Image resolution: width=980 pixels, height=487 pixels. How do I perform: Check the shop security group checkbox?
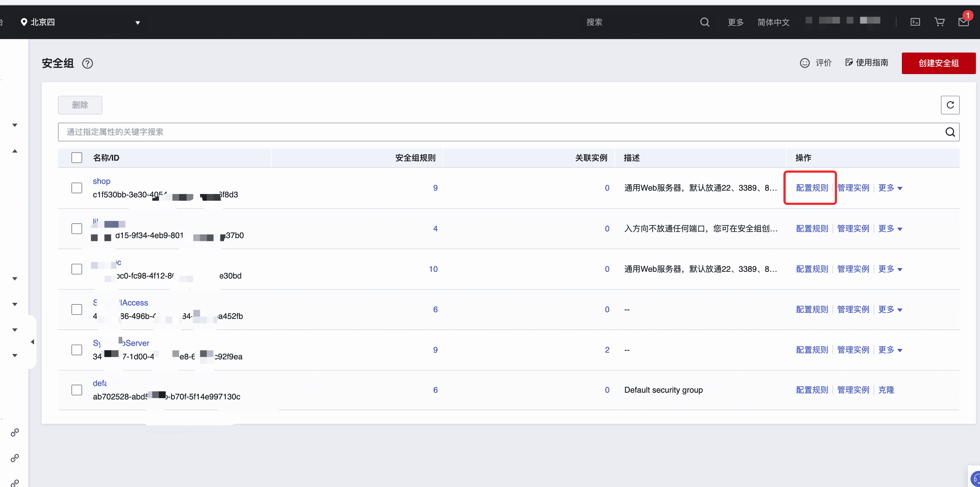tap(77, 188)
